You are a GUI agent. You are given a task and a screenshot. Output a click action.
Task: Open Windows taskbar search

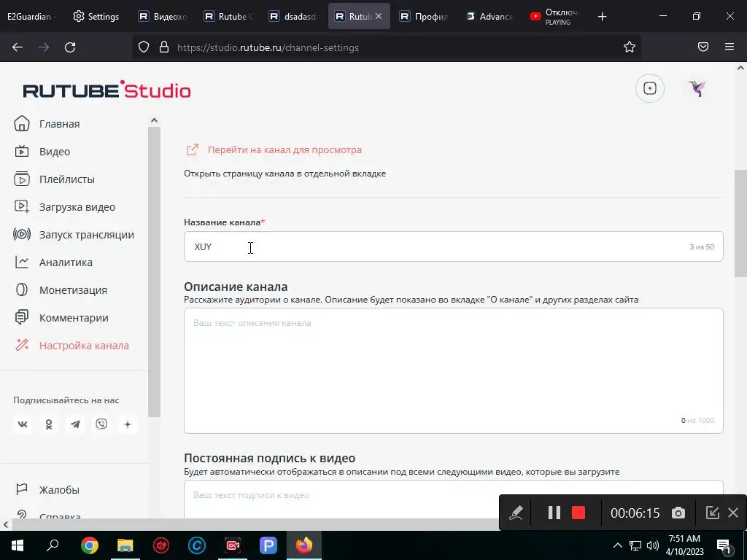click(53, 545)
